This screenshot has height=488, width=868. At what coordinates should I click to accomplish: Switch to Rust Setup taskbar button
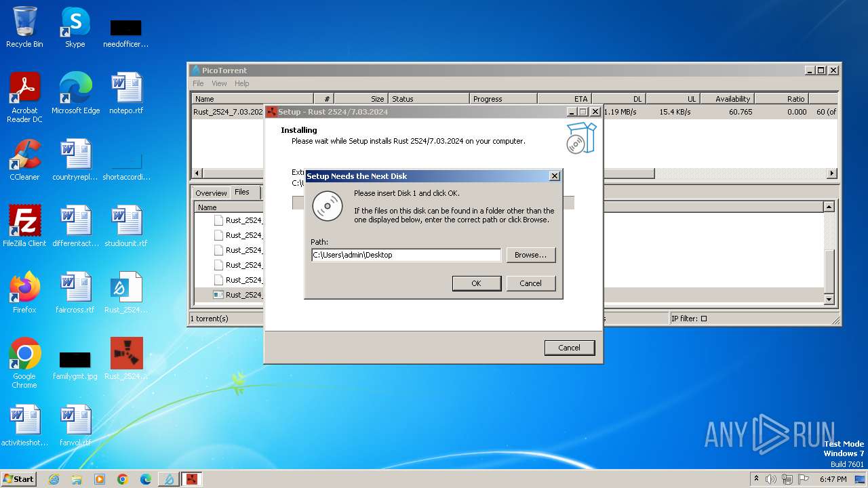point(192,479)
